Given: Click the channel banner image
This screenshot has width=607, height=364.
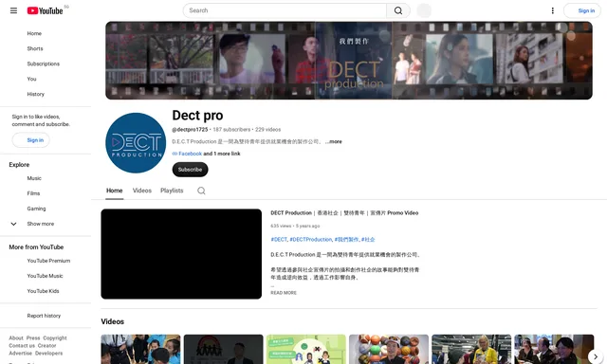Looking at the screenshot, I should (x=349, y=61).
